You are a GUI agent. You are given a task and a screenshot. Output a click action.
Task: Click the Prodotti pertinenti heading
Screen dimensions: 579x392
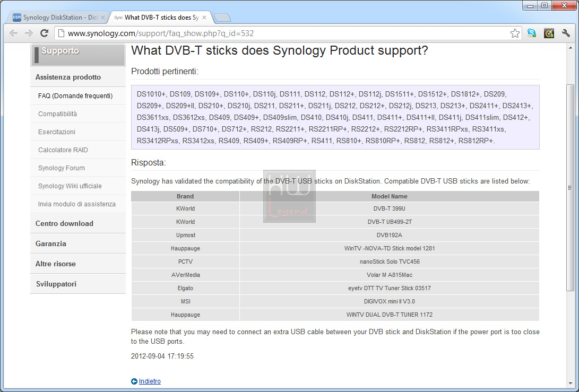click(x=165, y=71)
